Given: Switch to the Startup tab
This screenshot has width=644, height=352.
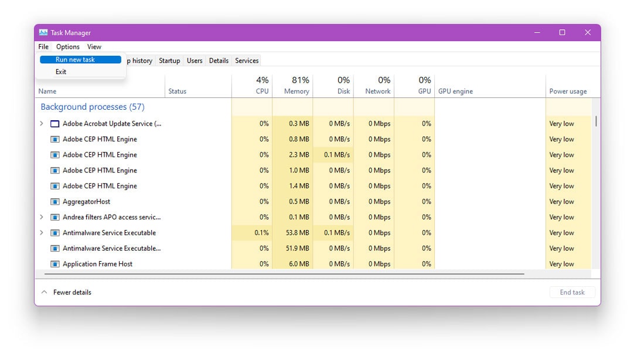Looking at the screenshot, I should click(169, 60).
